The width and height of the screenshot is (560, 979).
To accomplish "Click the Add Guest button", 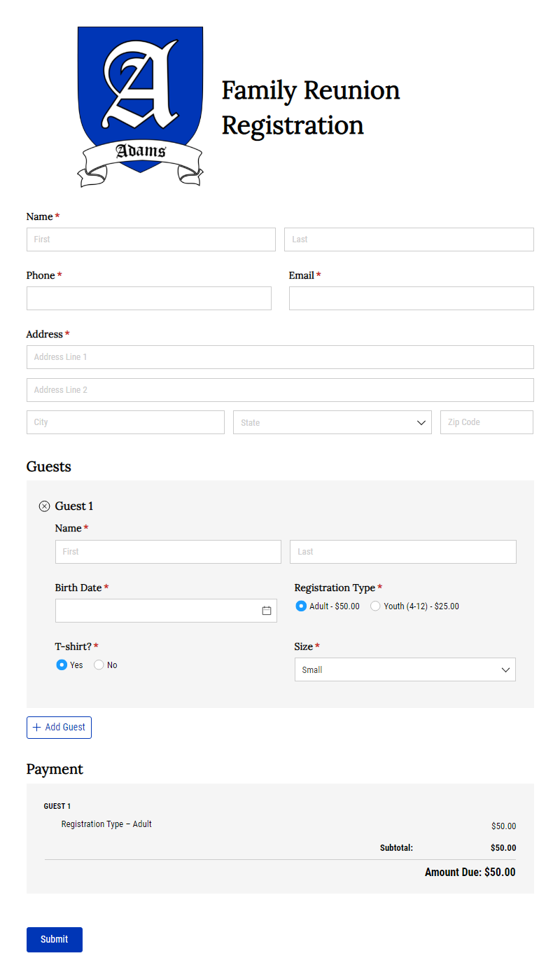I will click(x=59, y=727).
